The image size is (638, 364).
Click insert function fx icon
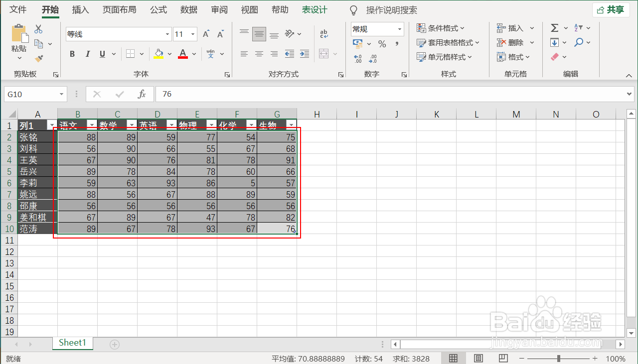pyautogui.click(x=142, y=94)
